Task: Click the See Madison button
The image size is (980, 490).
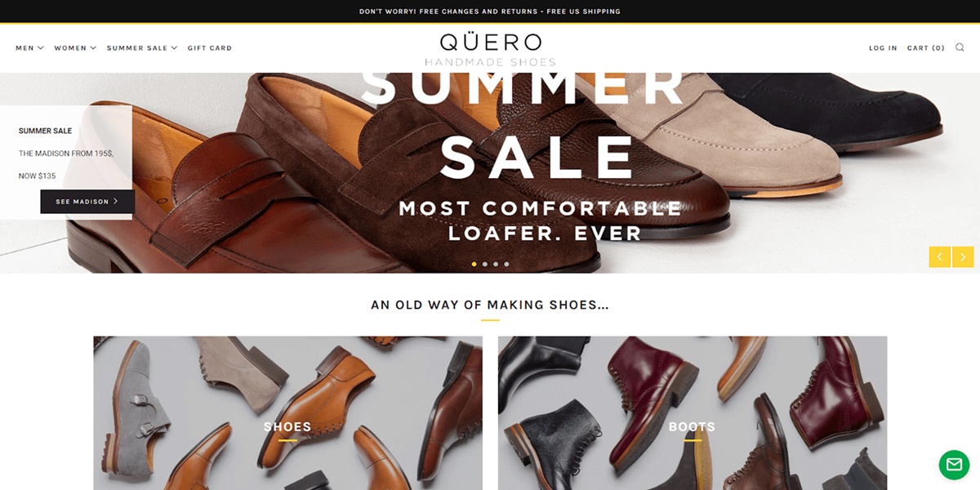Action: (87, 202)
